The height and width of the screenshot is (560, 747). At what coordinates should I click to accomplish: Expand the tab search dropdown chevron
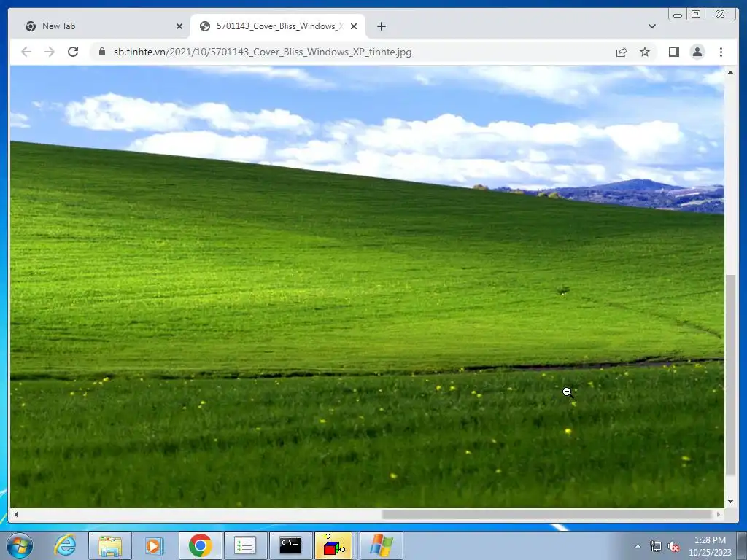coord(652,26)
